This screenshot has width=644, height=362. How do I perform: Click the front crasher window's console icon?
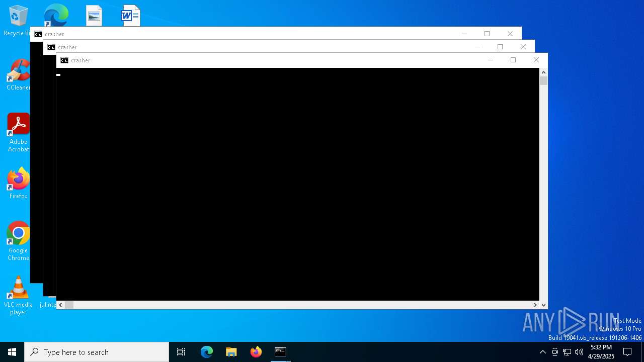(x=64, y=60)
